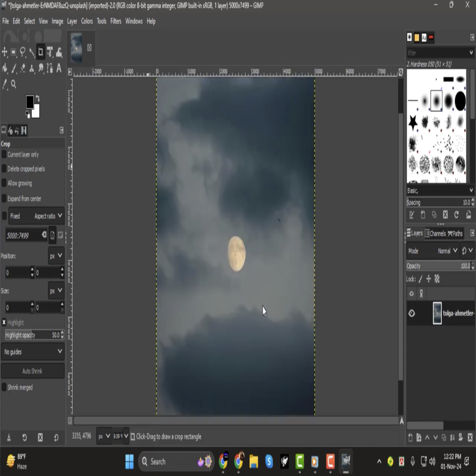Screen dimensions: 476x476
Task: Hide the tolga-ahmetler layer using eye icon
Action: 412,313
